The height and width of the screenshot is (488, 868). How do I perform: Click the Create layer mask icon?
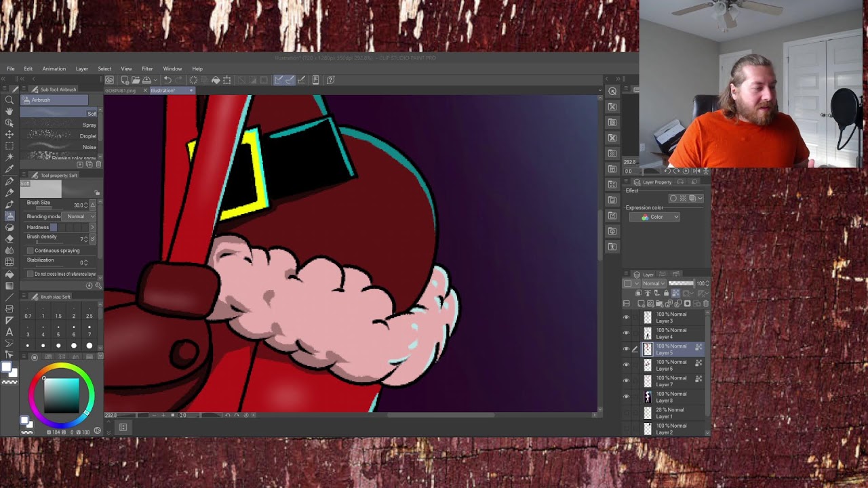click(x=687, y=304)
